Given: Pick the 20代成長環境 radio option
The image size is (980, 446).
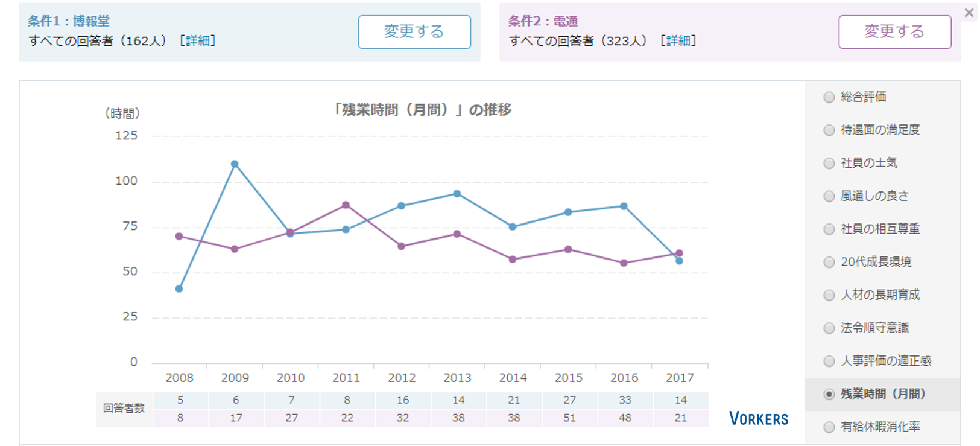Looking at the screenshot, I should (829, 262).
